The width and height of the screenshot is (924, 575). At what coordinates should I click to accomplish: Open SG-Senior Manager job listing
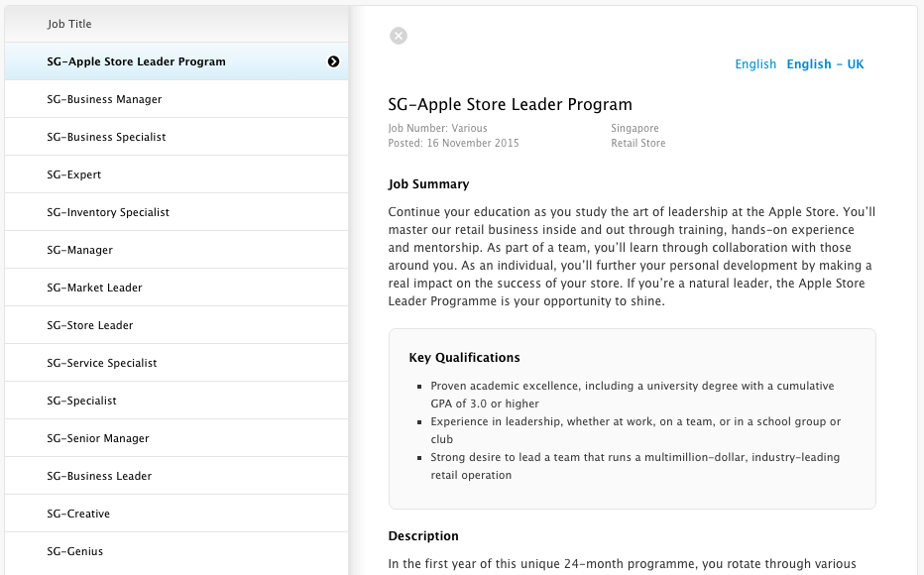click(x=176, y=438)
